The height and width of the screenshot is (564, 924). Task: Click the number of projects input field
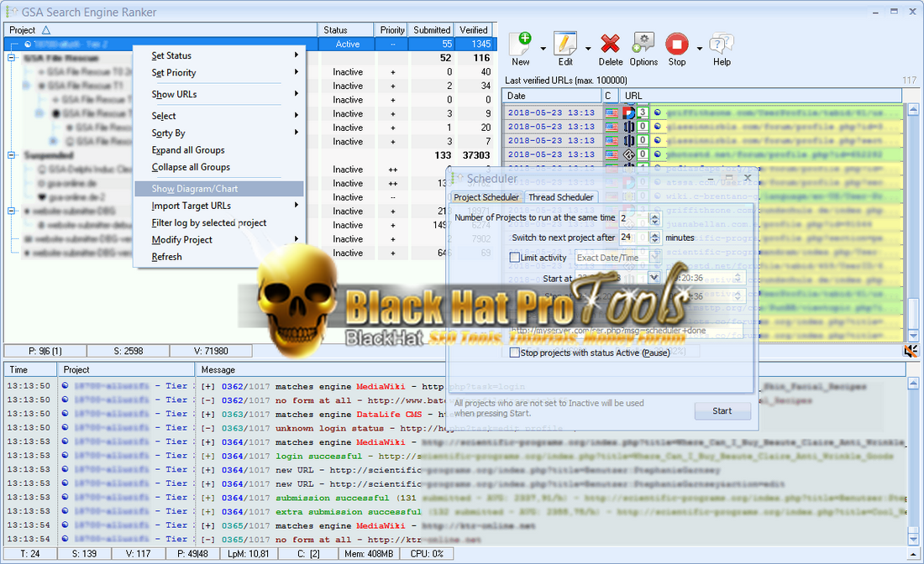tap(633, 218)
